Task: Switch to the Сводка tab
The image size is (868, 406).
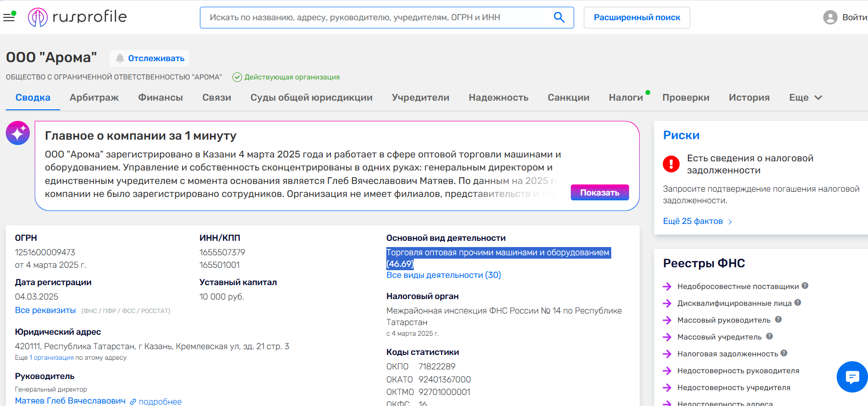Action: (33, 97)
